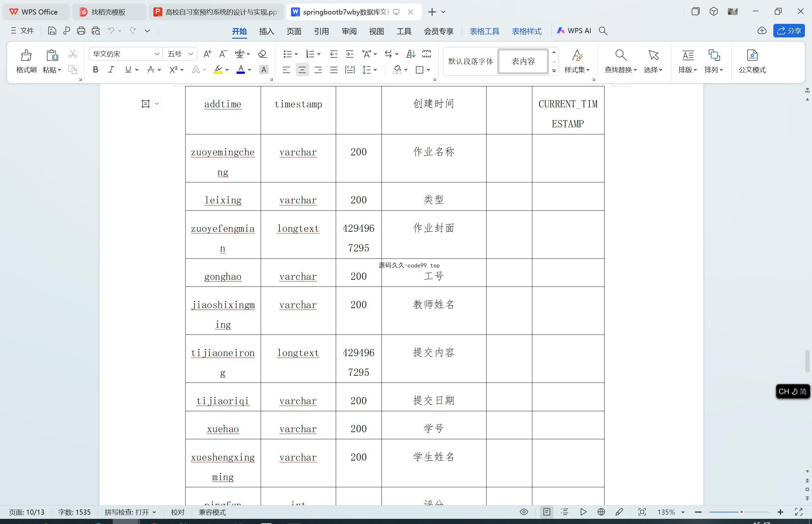
Task: Click the cloud upload icon
Action: pos(762,31)
